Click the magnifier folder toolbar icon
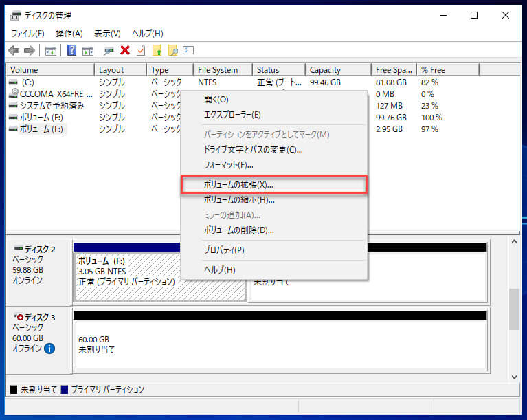The image size is (527, 420). [172, 50]
